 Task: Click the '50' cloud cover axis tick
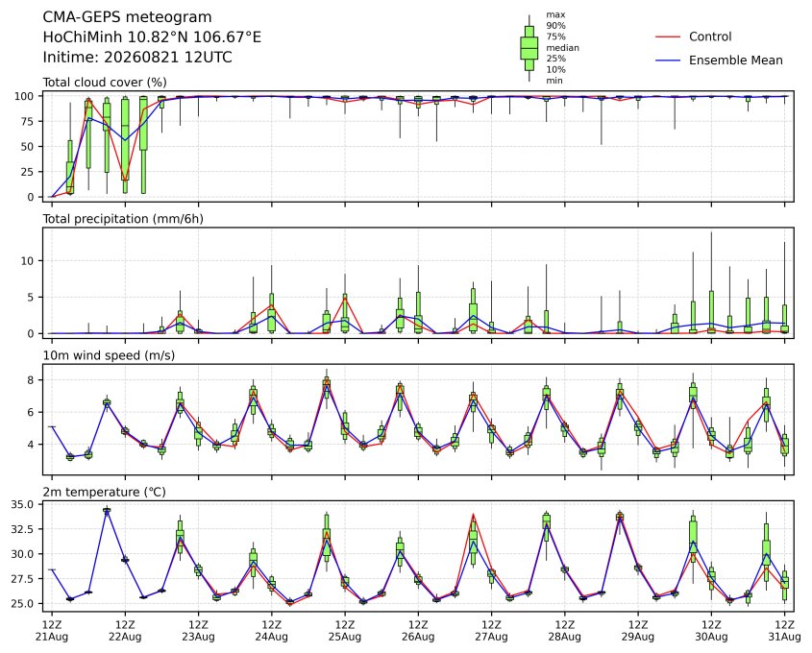point(28,146)
